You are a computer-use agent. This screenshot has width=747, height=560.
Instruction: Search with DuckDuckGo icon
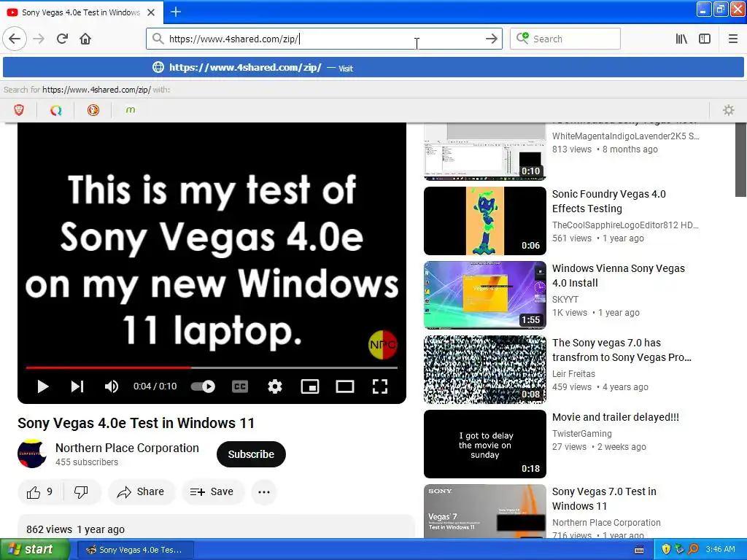click(93, 110)
